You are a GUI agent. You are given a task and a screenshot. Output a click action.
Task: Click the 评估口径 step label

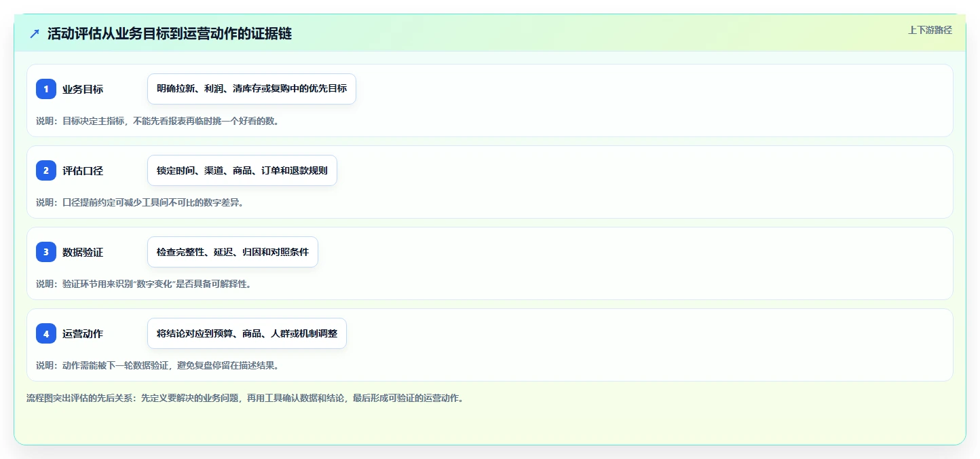(x=83, y=170)
